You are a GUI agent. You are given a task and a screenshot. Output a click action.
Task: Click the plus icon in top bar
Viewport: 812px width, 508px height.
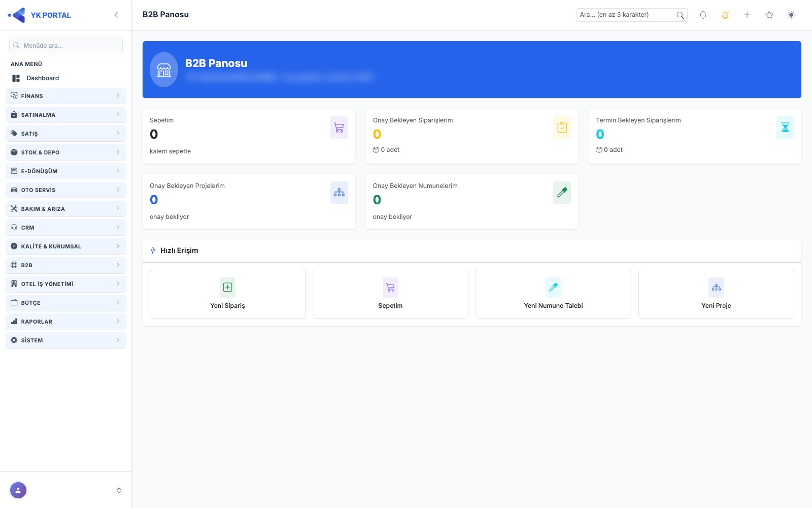747,15
